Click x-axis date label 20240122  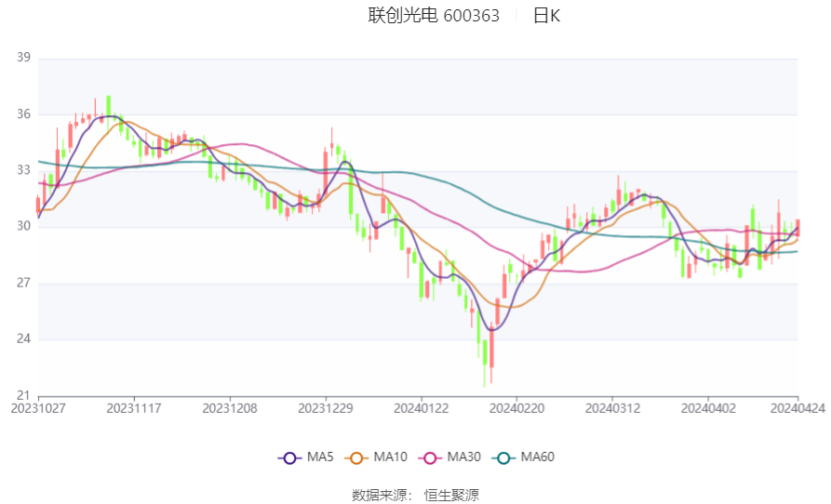point(422,409)
